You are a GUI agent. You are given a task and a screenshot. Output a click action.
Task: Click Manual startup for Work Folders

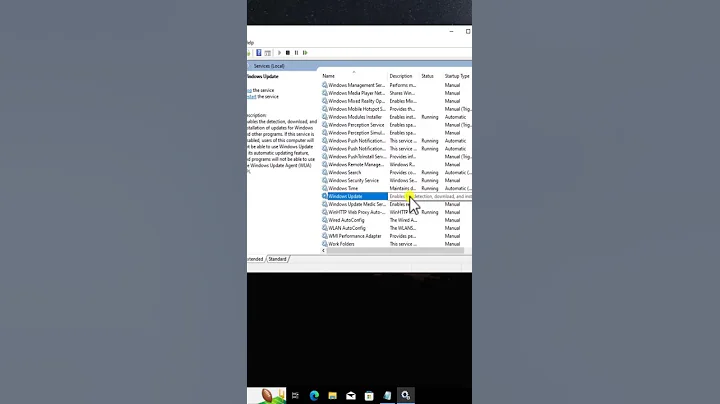pyautogui.click(x=452, y=244)
